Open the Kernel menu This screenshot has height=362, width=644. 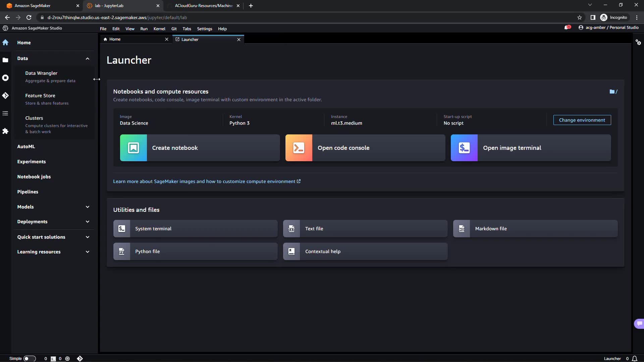(159, 29)
